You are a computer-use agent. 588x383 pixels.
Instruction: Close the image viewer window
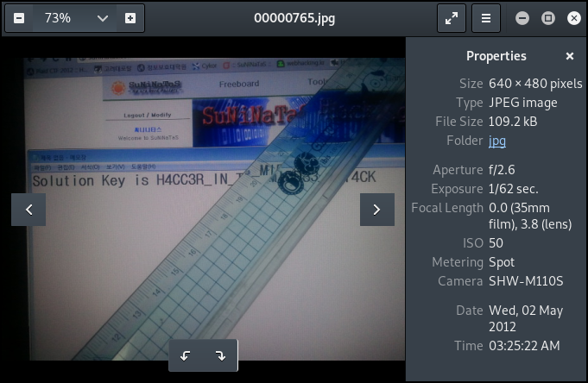click(x=573, y=18)
